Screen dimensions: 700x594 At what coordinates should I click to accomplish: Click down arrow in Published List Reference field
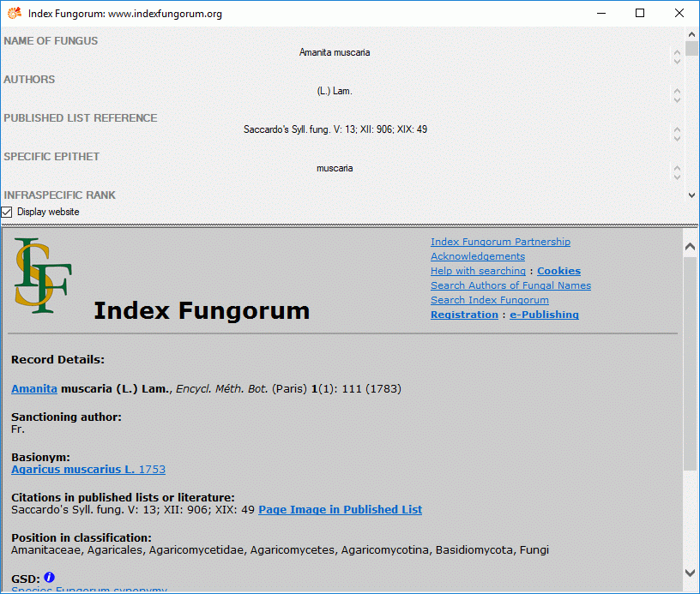677,139
